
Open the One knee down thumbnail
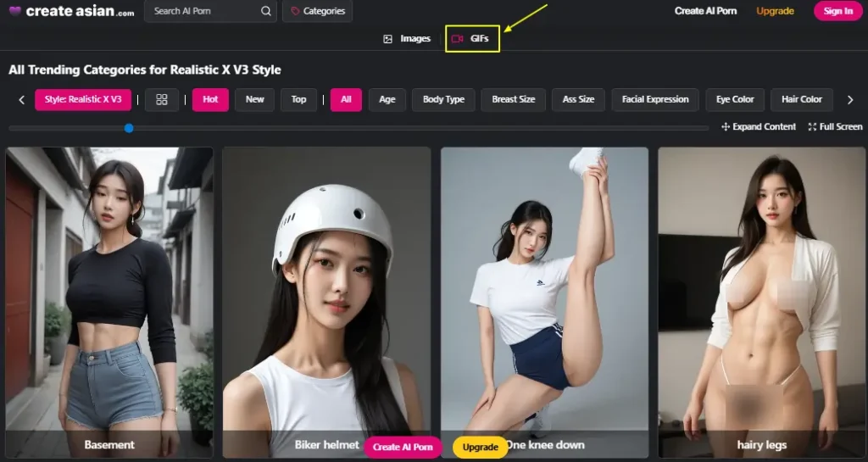tap(544, 302)
